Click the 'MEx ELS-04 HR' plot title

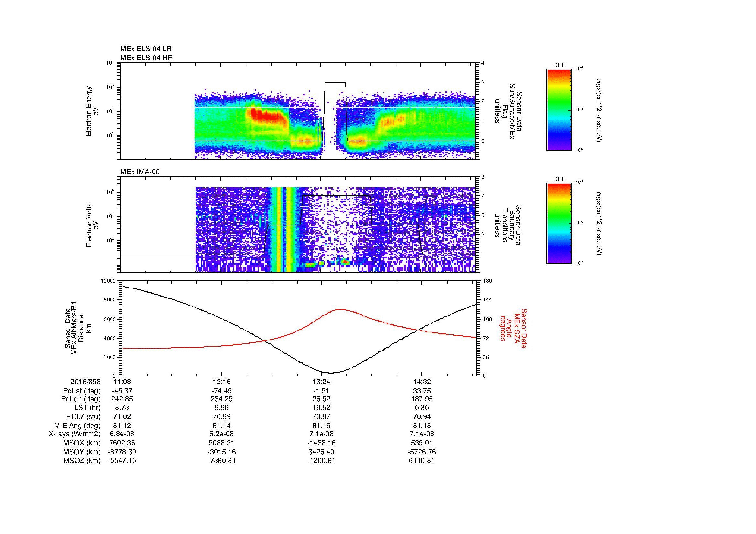[x=146, y=58]
